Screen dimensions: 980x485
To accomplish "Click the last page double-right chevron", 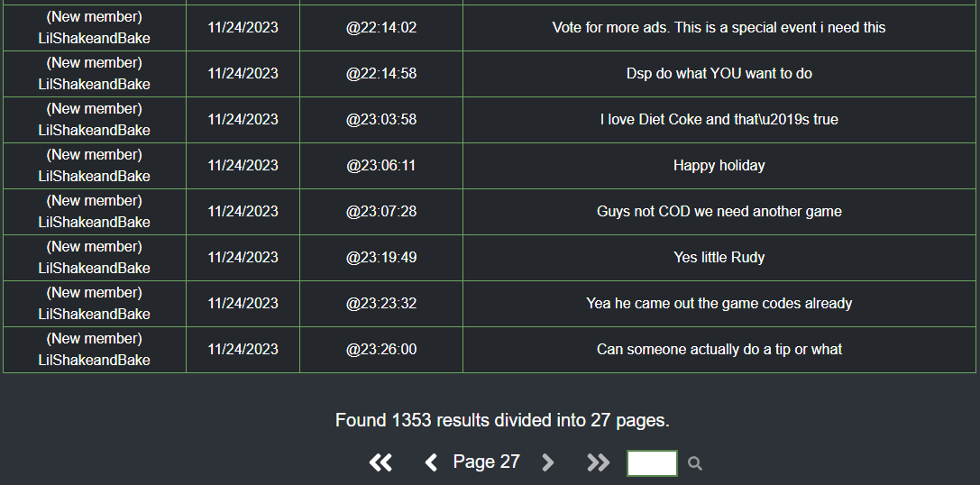I will tap(598, 462).
